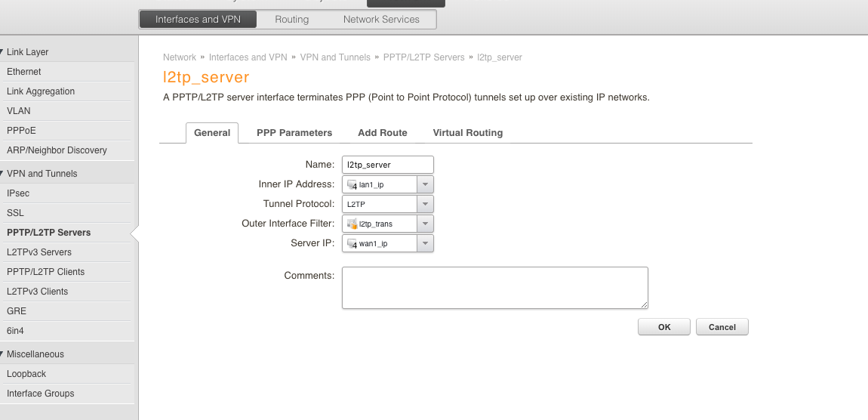Switch to the PPP Parameters tab
This screenshot has height=420, width=868.
tap(294, 133)
